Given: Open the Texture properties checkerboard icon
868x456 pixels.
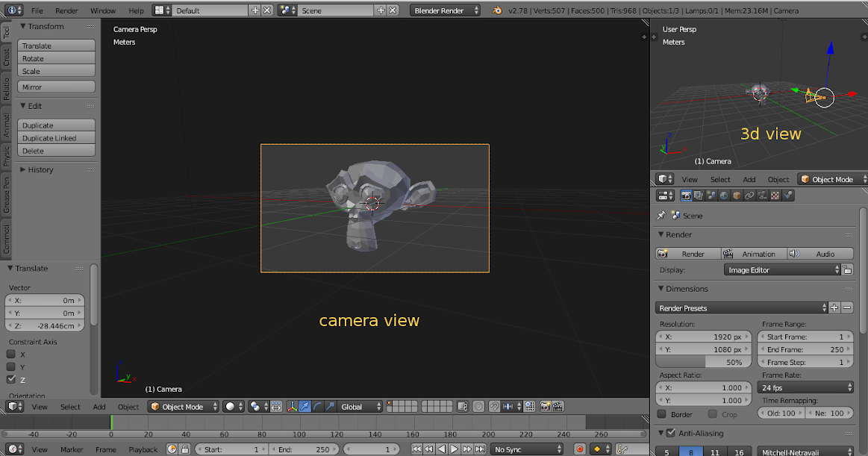Looking at the screenshot, I should point(775,196).
